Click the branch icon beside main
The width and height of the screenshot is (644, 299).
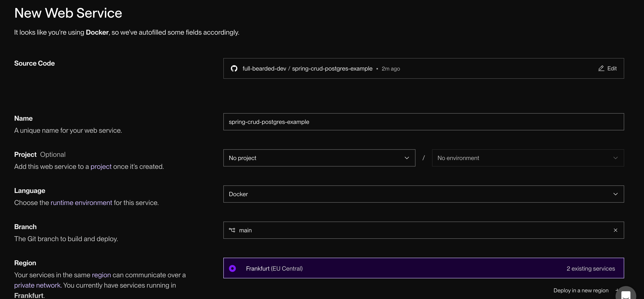coord(232,230)
